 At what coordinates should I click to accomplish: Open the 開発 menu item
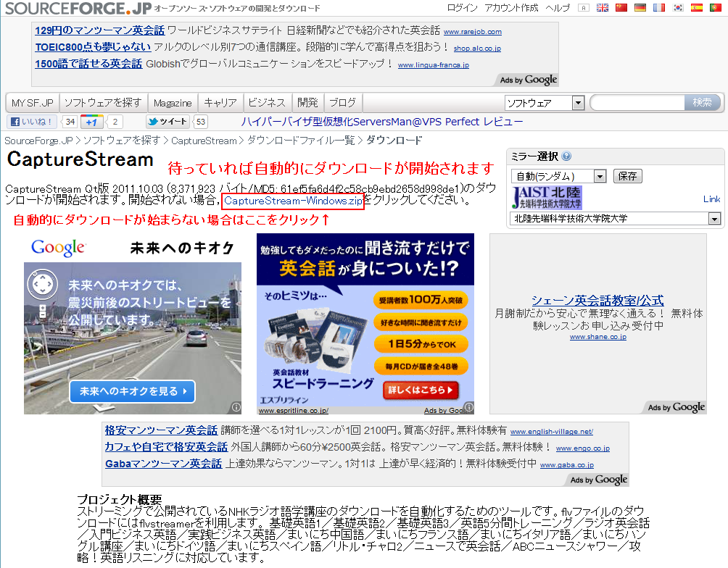click(x=307, y=103)
